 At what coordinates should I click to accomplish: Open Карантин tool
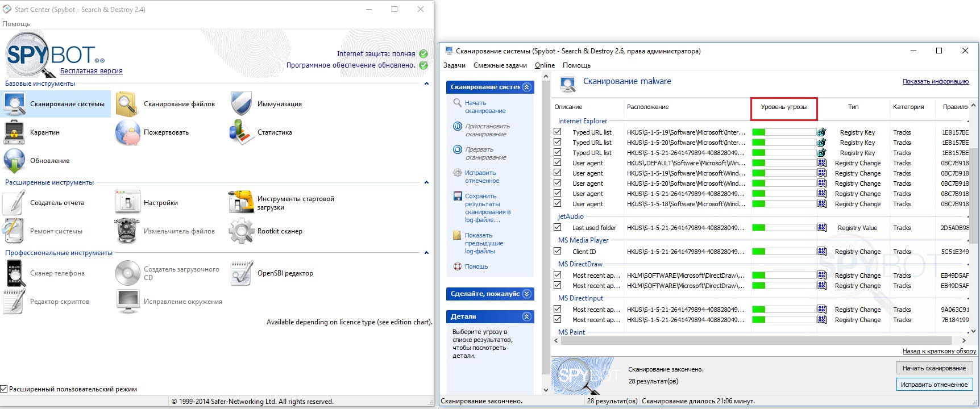32,132
